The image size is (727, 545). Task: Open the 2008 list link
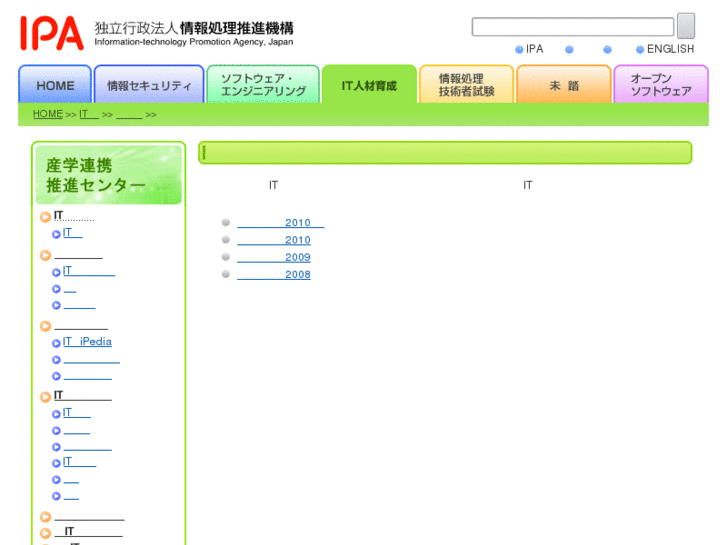pos(274,275)
